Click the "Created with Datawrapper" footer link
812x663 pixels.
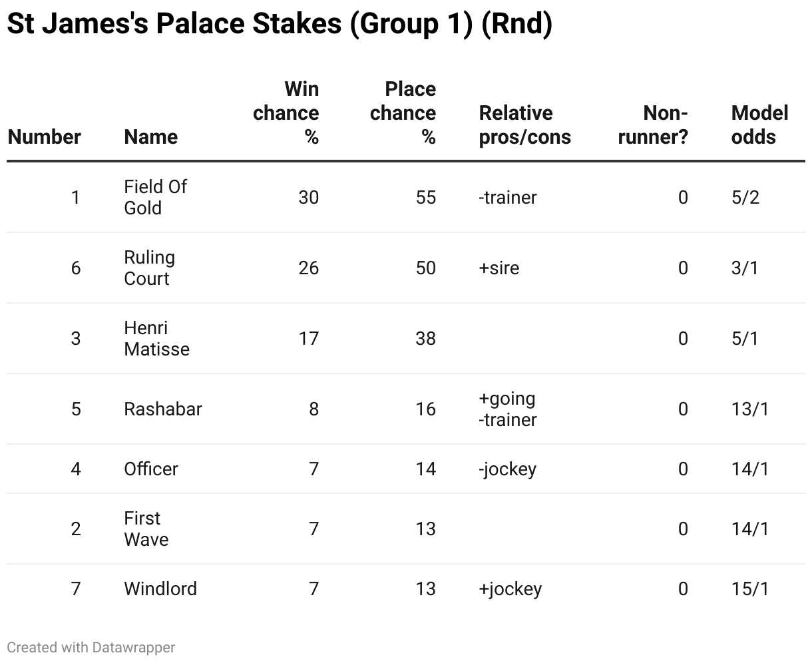click(91, 647)
